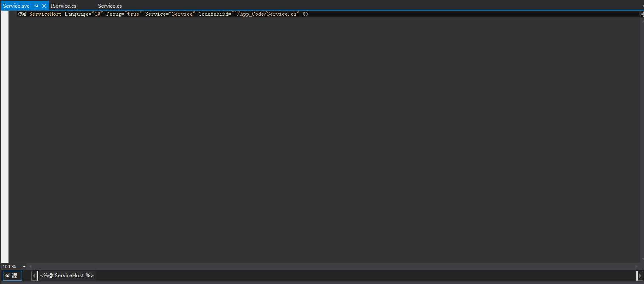
Task: Click the 源 source view button
Action: pyautogui.click(x=12, y=276)
